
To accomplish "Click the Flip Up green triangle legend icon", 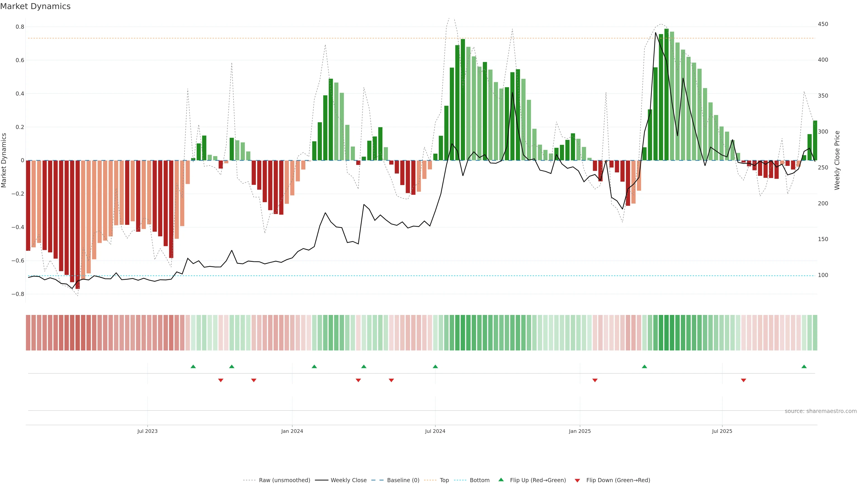I will [501, 480].
